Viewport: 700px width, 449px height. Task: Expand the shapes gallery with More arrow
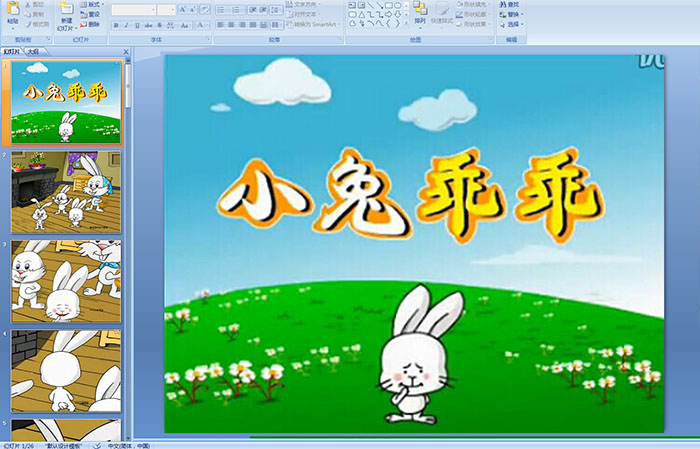tap(406, 23)
